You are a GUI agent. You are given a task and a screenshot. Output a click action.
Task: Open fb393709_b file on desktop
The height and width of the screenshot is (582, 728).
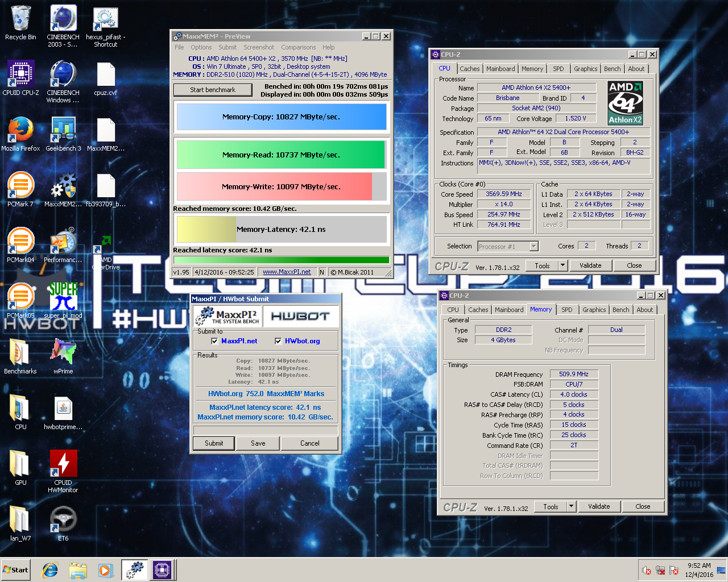pos(106,189)
